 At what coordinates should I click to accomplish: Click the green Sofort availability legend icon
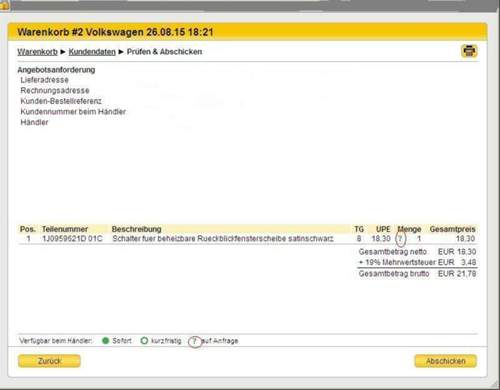click(x=106, y=341)
